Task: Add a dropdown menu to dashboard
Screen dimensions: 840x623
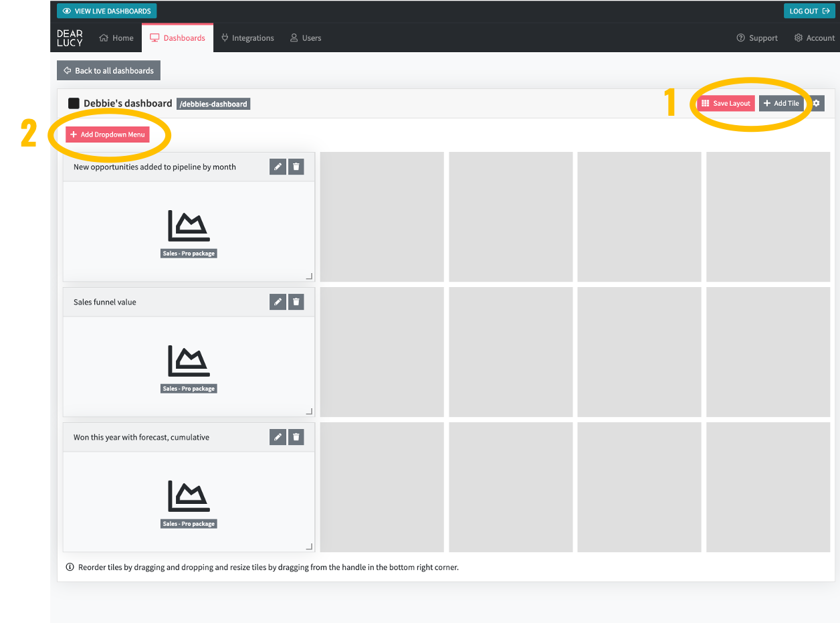Action: click(108, 135)
